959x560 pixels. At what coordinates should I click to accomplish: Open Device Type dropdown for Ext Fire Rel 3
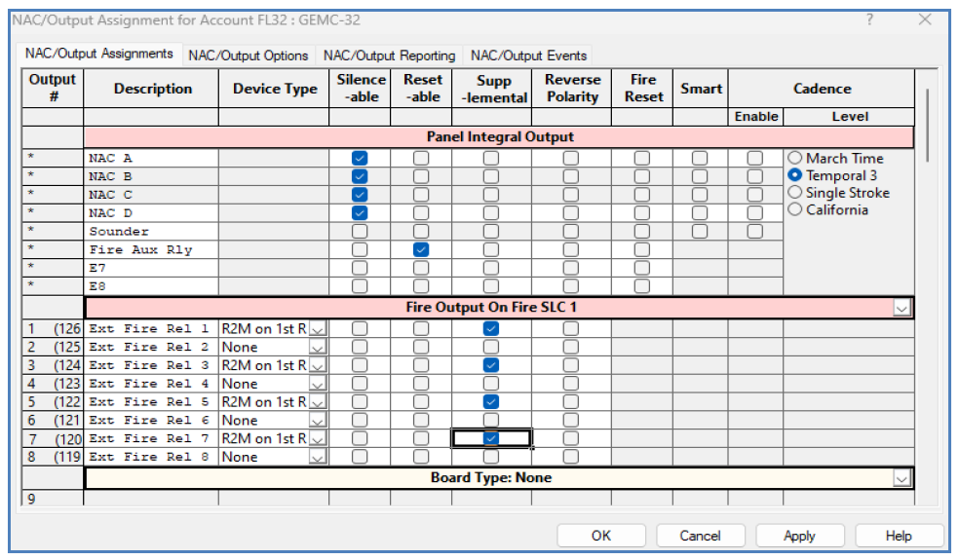point(318,366)
